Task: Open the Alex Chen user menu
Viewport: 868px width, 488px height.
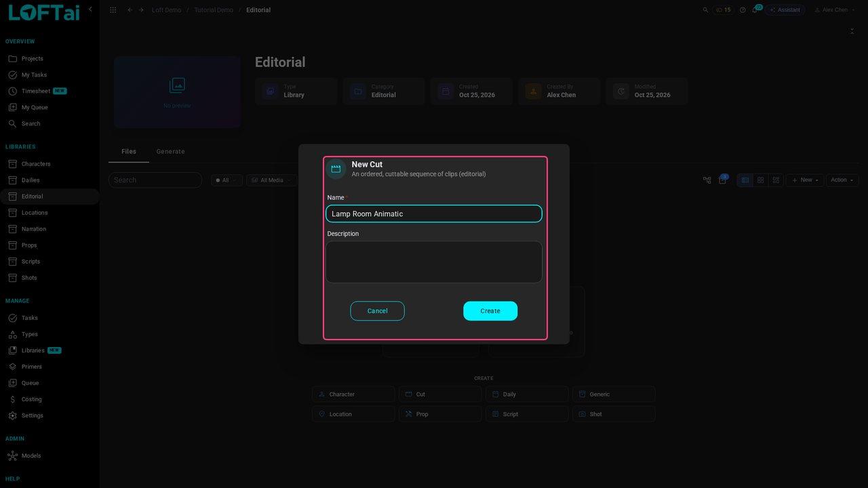Action: pyautogui.click(x=835, y=10)
